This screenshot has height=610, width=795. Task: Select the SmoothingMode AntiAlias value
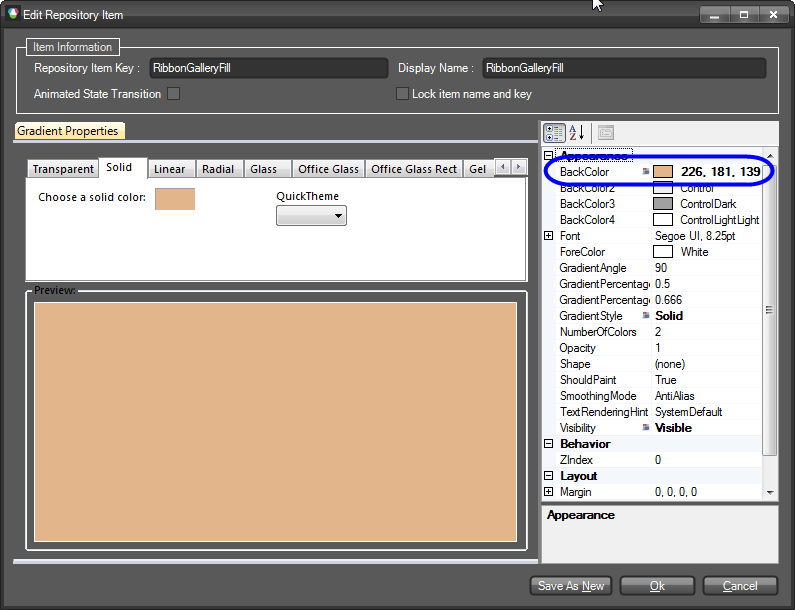pos(674,396)
